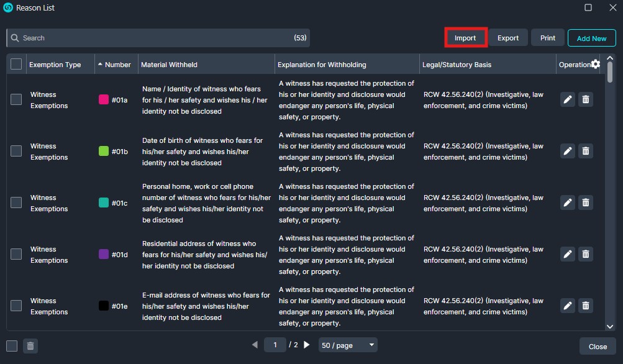Click pencil edit icon for #01c

567,202
